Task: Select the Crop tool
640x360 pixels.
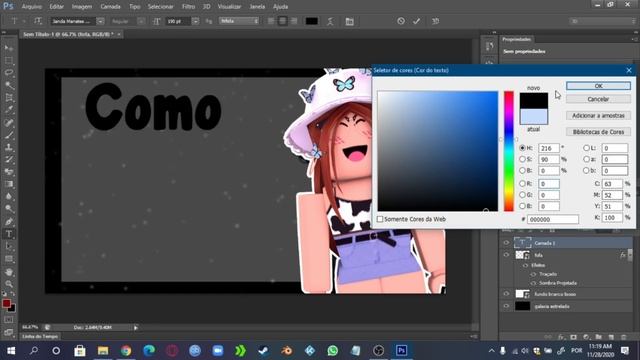Action: click(9, 98)
